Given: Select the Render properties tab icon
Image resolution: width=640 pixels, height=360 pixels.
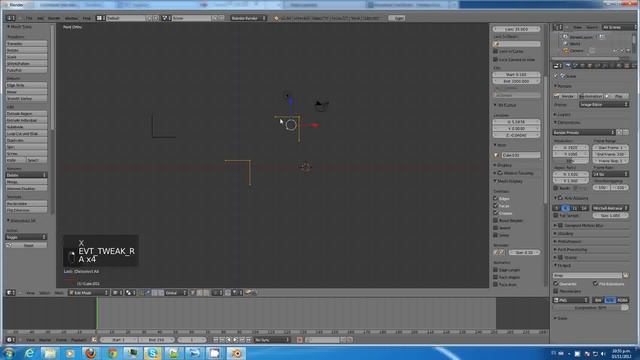Looking at the screenshot, I should coord(568,66).
